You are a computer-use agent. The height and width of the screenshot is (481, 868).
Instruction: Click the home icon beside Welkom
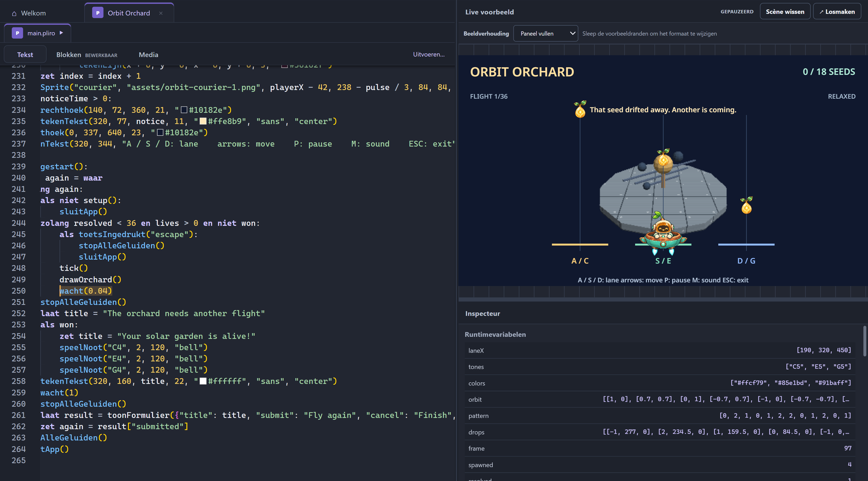click(x=14, y=14)
